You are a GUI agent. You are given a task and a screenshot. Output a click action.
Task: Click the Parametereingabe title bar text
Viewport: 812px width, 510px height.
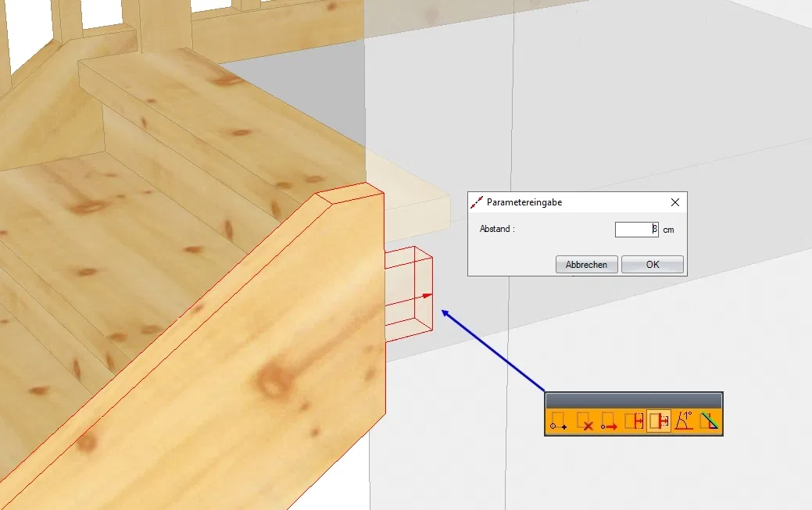coord(524,202)
